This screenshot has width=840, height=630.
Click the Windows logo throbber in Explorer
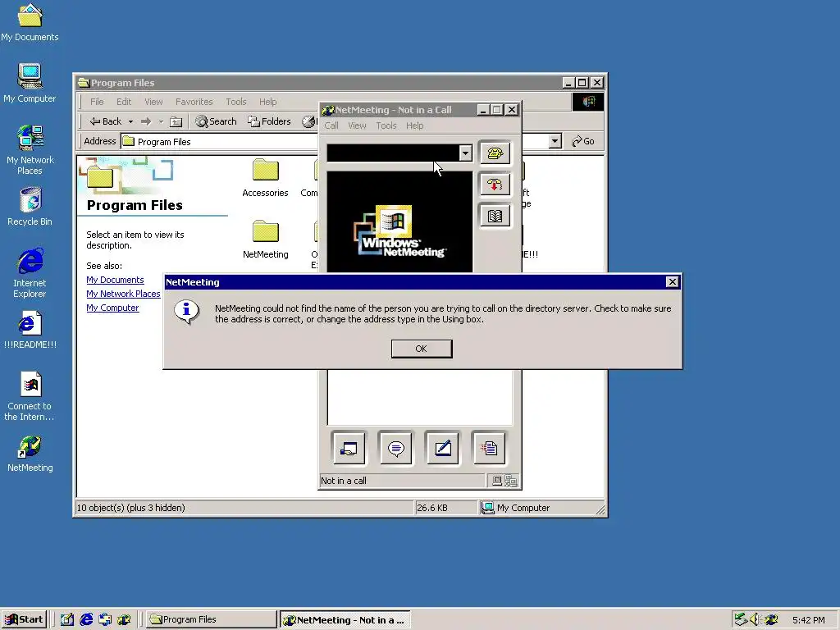(x=587, y=102)
